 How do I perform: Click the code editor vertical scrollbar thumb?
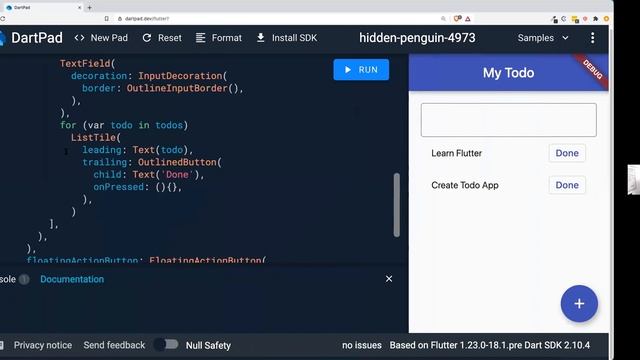point(397,205)
